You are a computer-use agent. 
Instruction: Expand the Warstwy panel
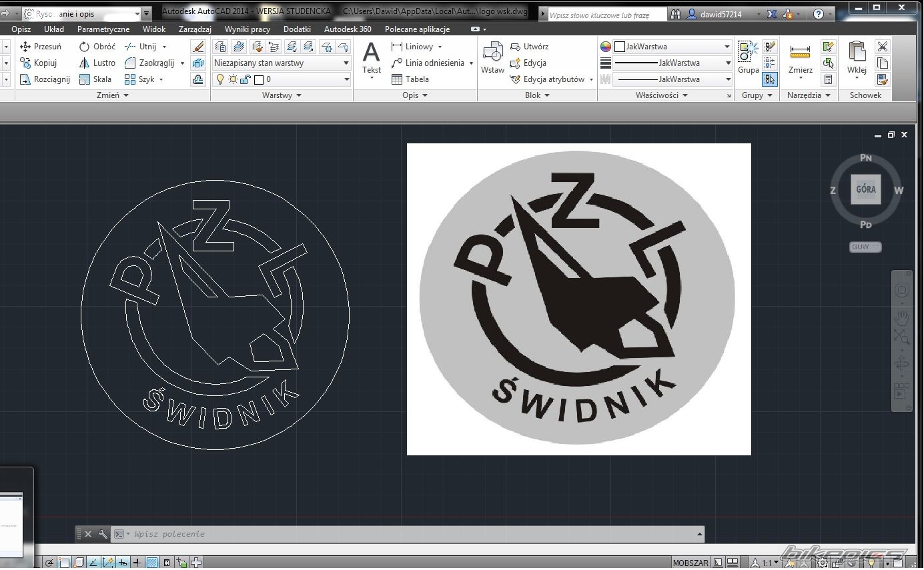click(282, 95)
